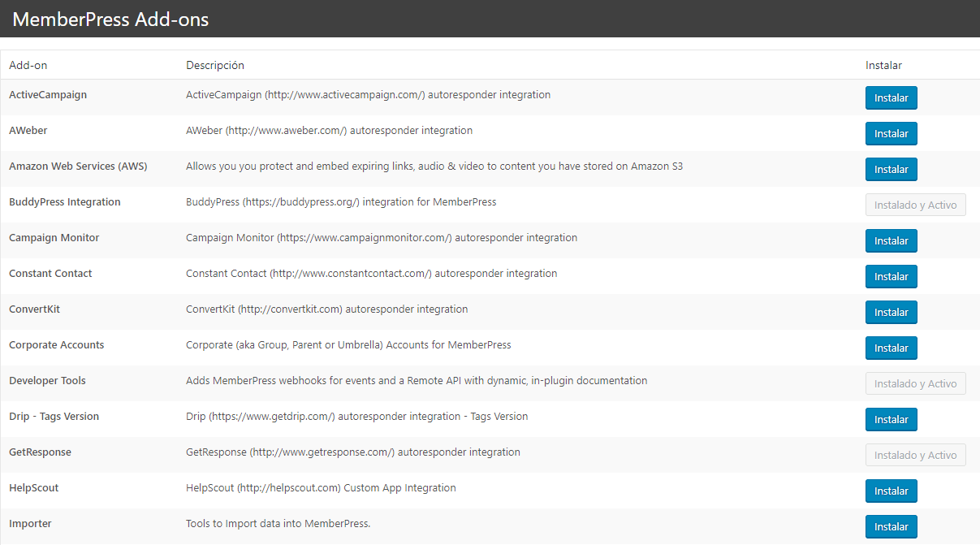Install the Campaign Monitor add-on
This screenshot has width=980, height=545.
tap(891, 240)
